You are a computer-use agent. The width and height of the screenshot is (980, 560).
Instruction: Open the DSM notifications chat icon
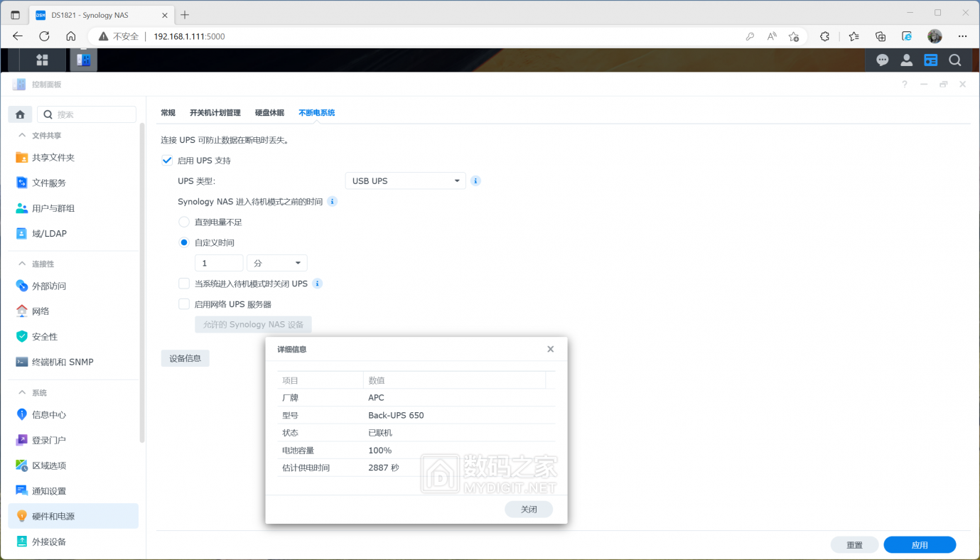[x=883, y=60]
